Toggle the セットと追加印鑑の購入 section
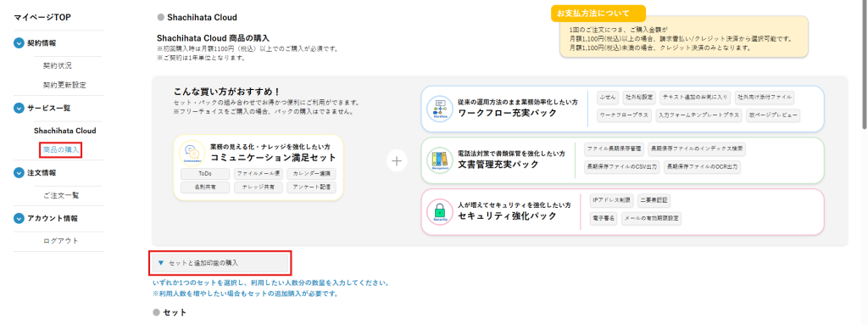The image size is (868, 325). (220, 263)
